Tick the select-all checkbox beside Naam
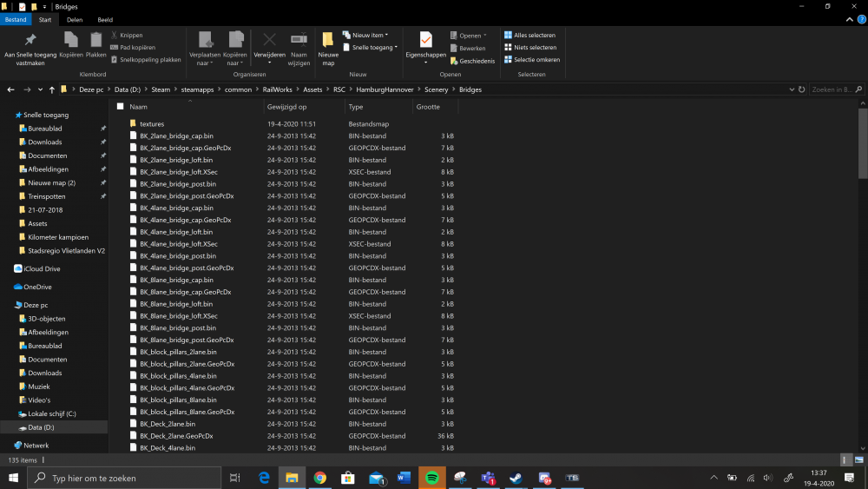Image resolution: width=868 pixels, height=489 pixels. (x=120, y=107)
